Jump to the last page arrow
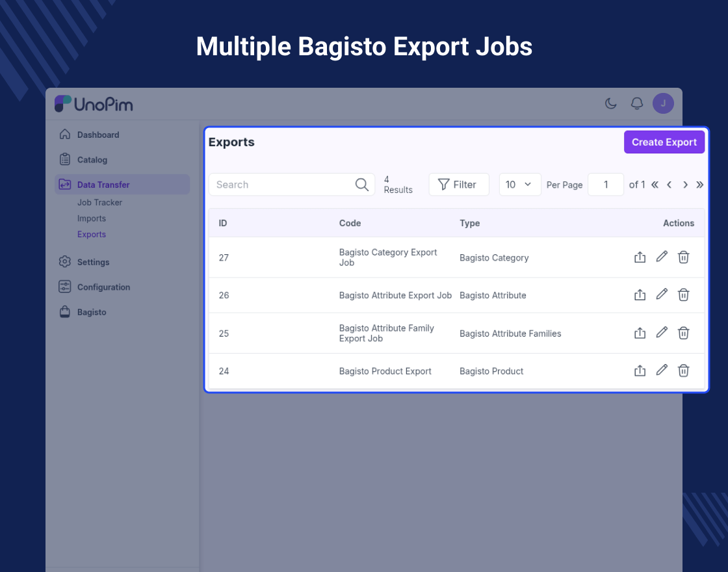 [699, 185]
